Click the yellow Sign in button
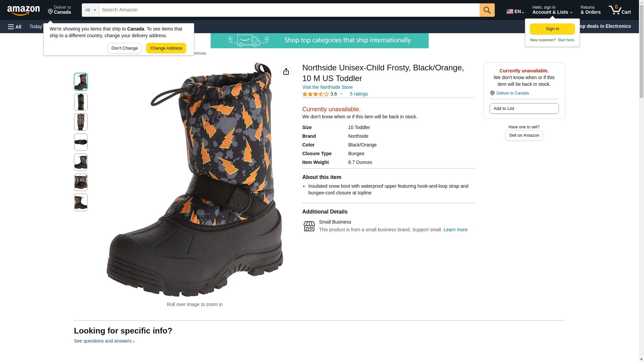 pos(552,29)
